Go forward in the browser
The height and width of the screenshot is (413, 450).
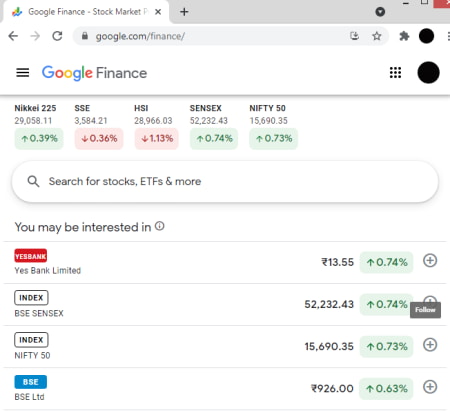pos(35,36)
